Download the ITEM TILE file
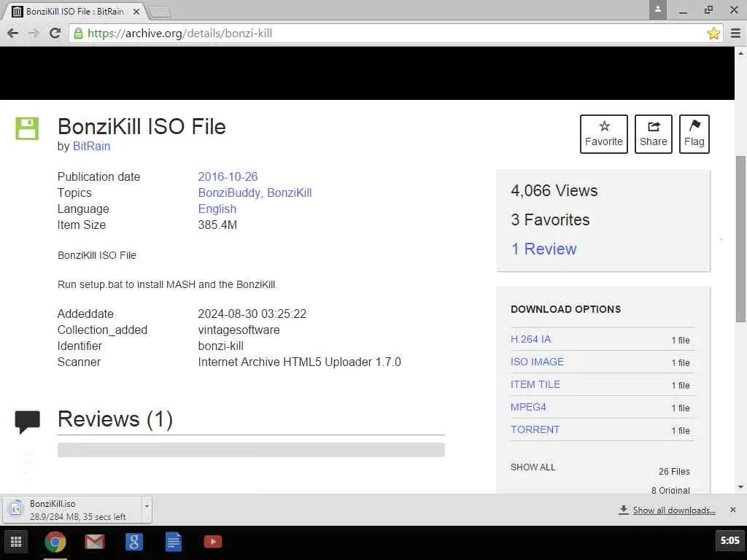Image resolution: width=747 pixels, height=560 pixels. tap(535, 384)
